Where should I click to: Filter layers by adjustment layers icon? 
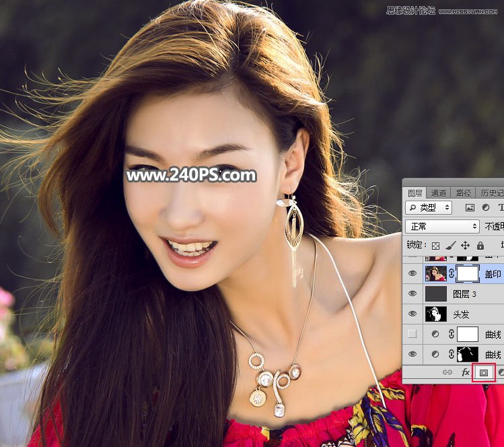coord(486,208)
